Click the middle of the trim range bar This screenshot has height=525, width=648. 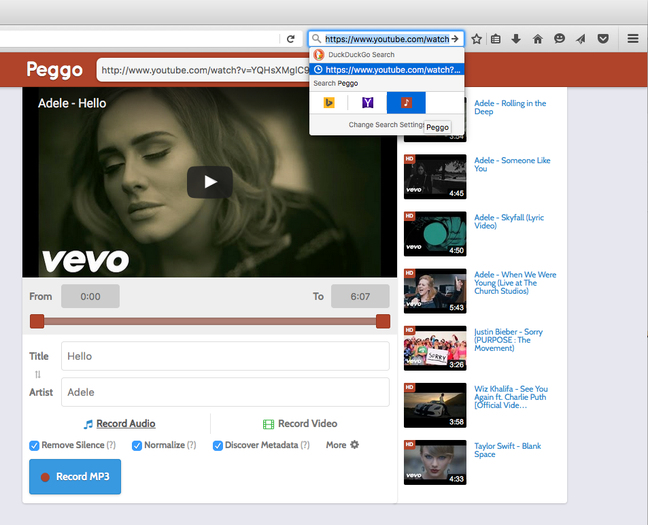tap(210, 321)
